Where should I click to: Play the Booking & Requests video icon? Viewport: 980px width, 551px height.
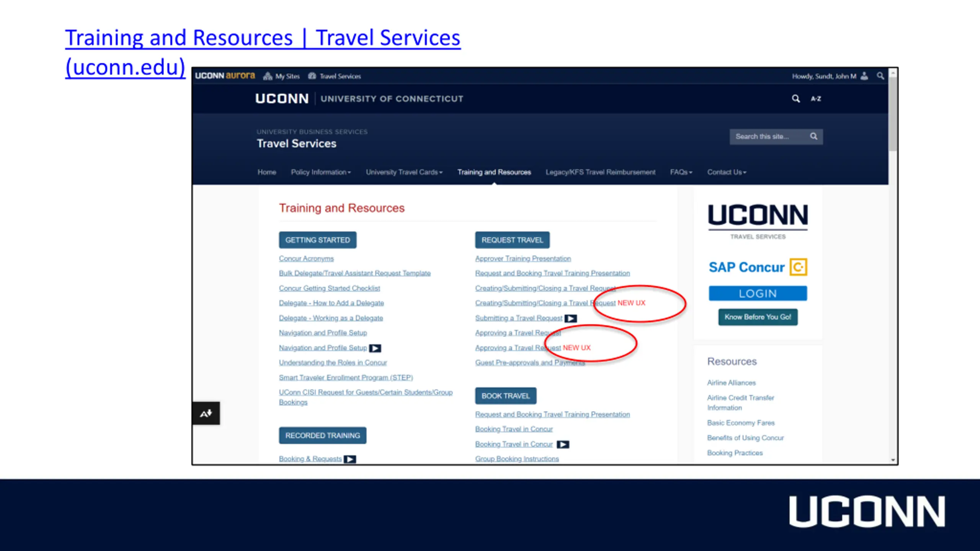point(350,459)
